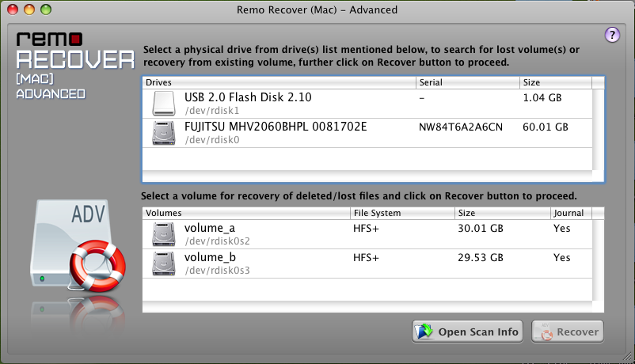
Task: Click the File System column header
Action: pos(401,213)
